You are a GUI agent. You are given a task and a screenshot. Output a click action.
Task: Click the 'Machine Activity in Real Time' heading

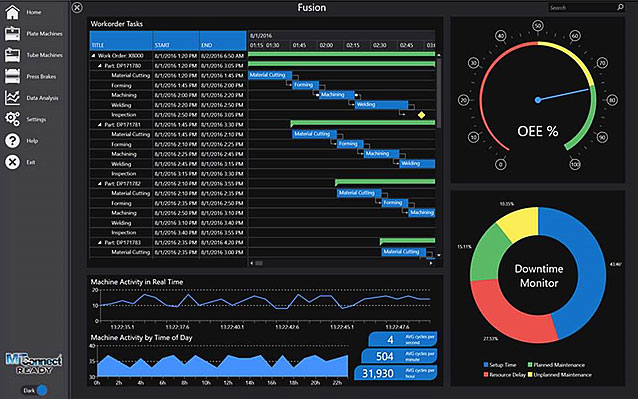click(x=137, y=281)
